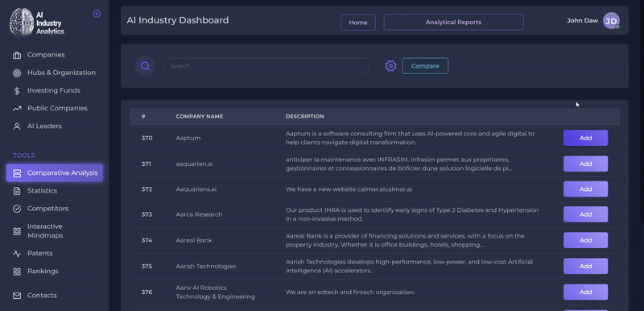Click the DESCRIPTION column header
This screenshot has height=311, width=644.
305,116
